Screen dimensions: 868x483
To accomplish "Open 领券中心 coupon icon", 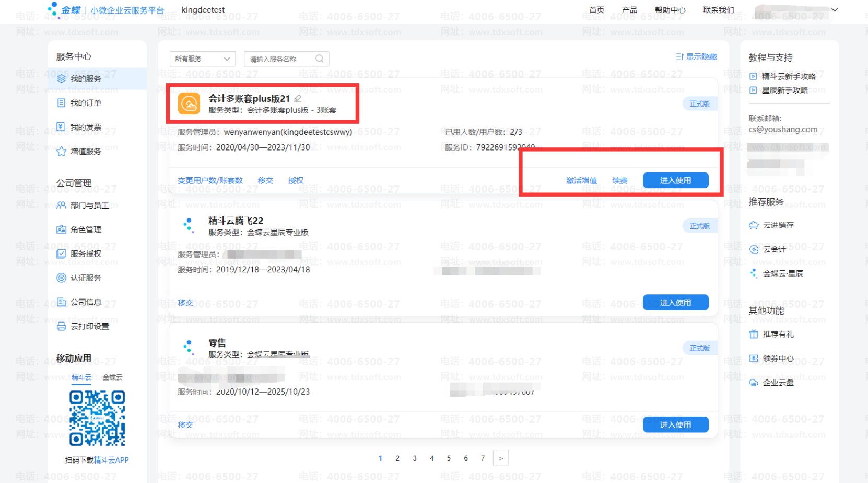I will (754, 359).
